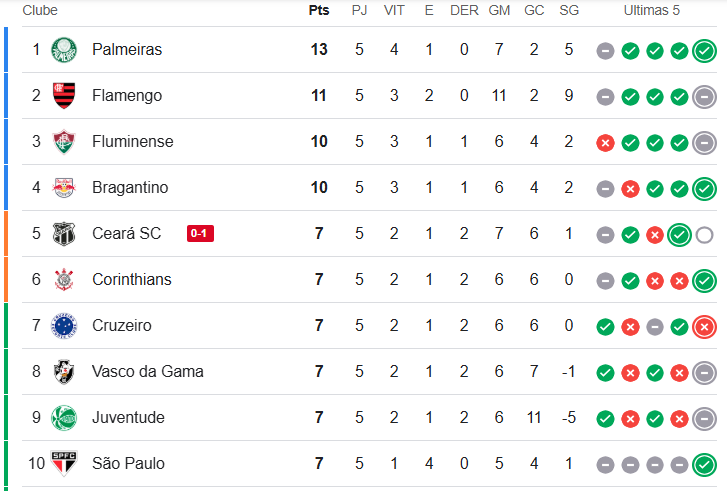
Task: Click the Juventude club crest icon
Action: click(64, 418)
